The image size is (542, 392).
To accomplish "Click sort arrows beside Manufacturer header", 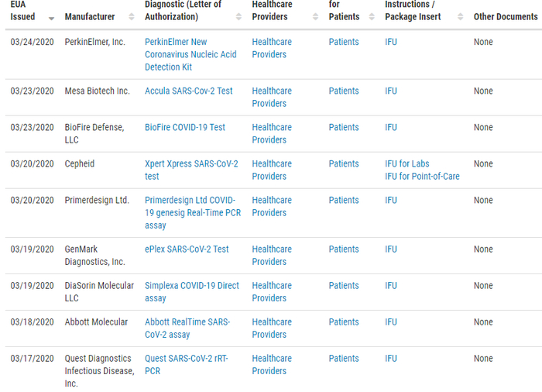I will point(129,17).
